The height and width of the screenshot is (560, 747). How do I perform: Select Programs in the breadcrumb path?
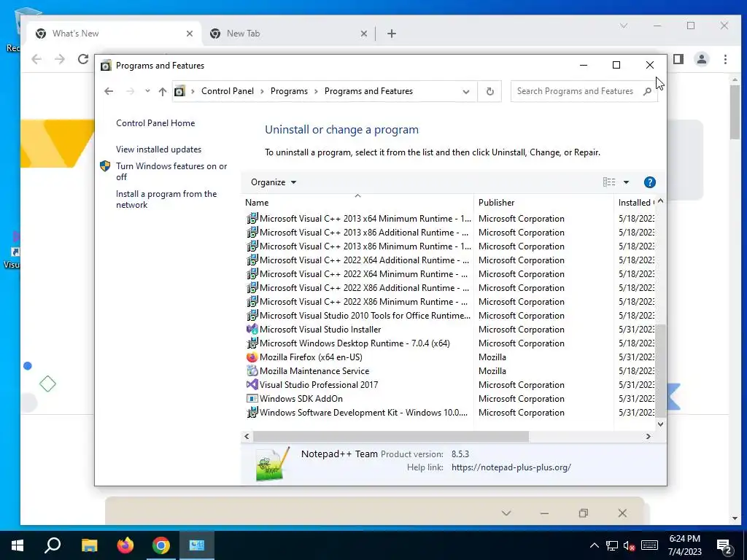pyautogui.click(x=289, y=91)
